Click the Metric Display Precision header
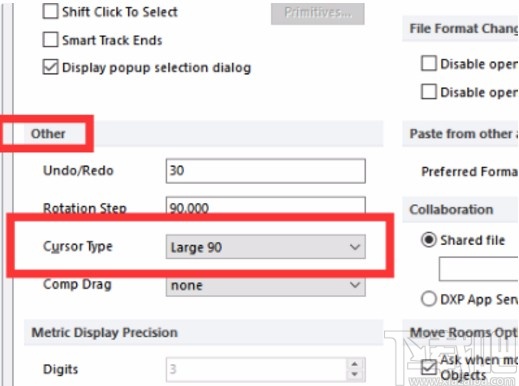 click(104, 332)
